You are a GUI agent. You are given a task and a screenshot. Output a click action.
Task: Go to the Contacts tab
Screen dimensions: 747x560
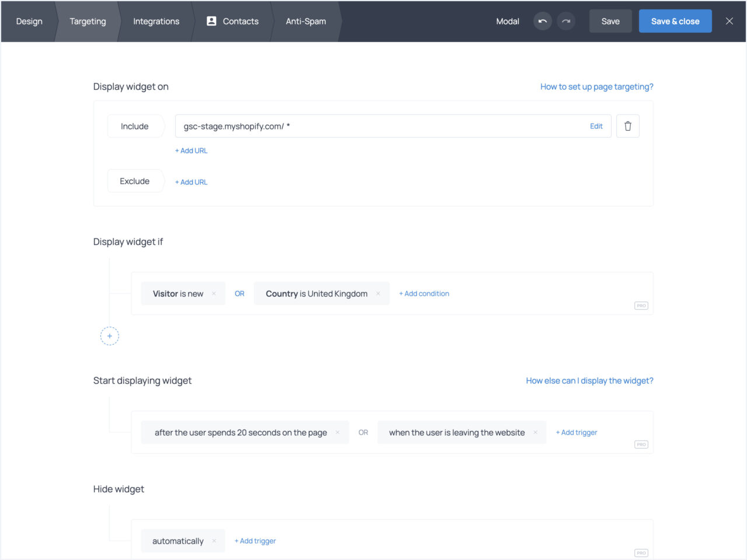[x=233, y=22]
